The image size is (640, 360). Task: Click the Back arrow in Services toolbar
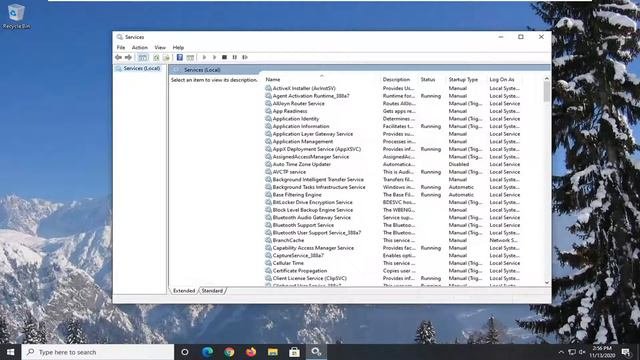(x=118, y=58)
